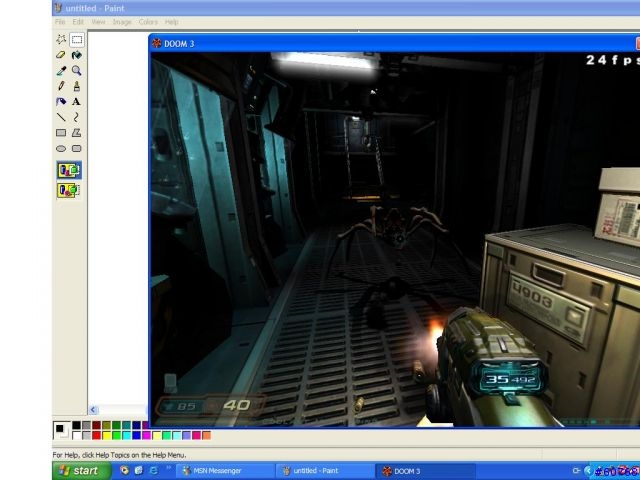
Task: Select the straight Line tool
Action: (61, 117)
